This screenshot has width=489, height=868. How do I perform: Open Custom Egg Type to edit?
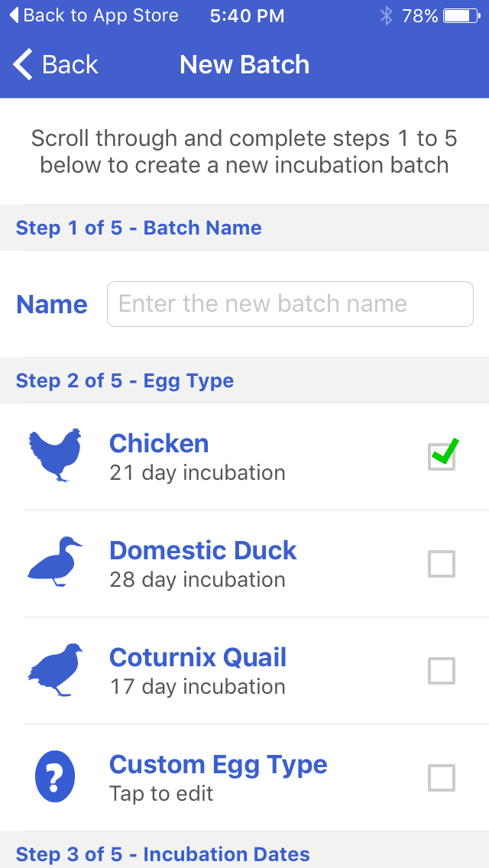click(x=219, y=766)
